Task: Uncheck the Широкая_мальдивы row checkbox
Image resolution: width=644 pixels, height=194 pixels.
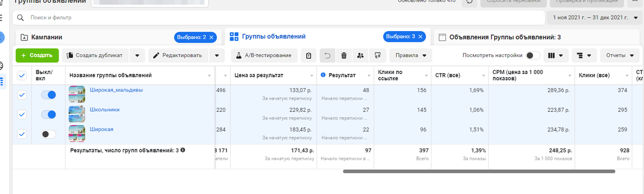Action: (x=22, y=95)
